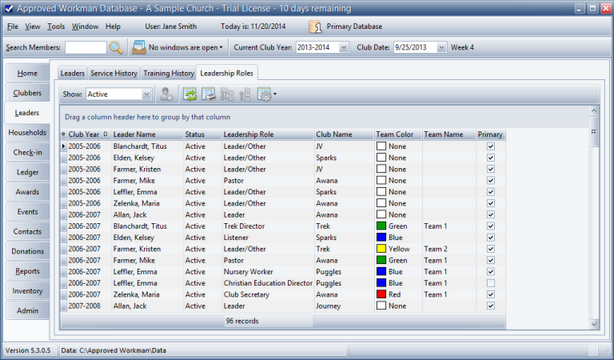Image resolution: width=614 pixels, height=360 pixels.
Task: Open the Contacts section
Action: [x=27, y=232]
